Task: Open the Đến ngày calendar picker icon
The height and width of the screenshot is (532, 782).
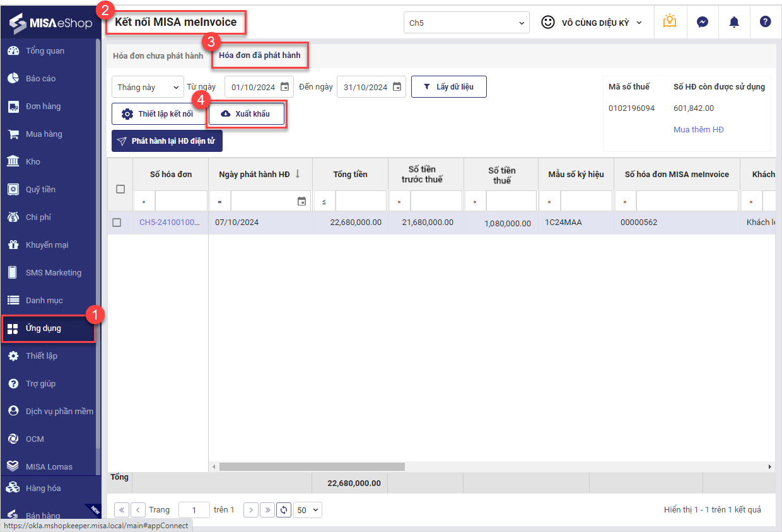Action: [397, 87]
